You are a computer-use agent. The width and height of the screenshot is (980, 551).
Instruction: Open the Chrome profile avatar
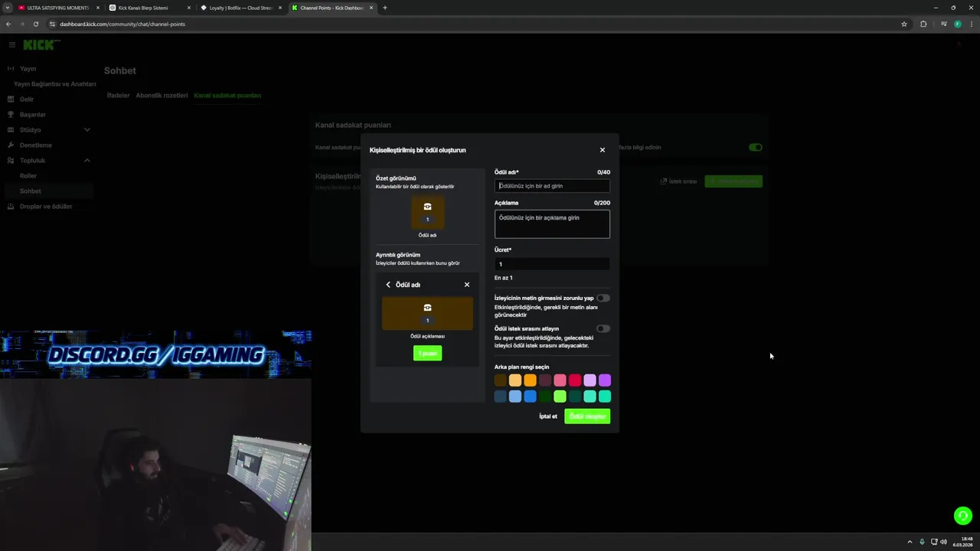(x=958, y=24)
